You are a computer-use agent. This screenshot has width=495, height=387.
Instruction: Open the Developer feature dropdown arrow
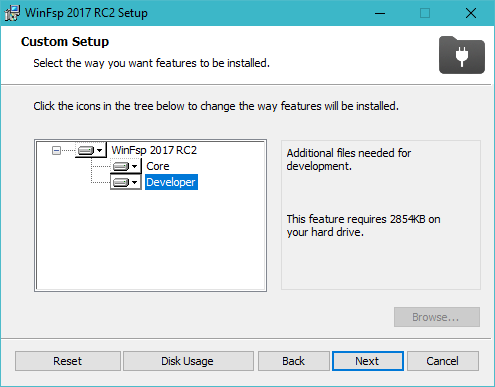(x=134, y=182)
